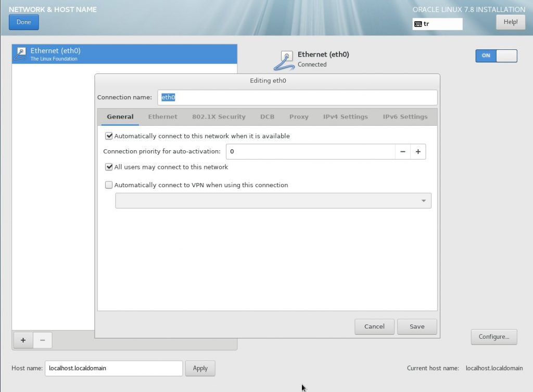This screenshot has height=392, width=533.
Task: Click the connection priority value field
Action: [310, 152]
